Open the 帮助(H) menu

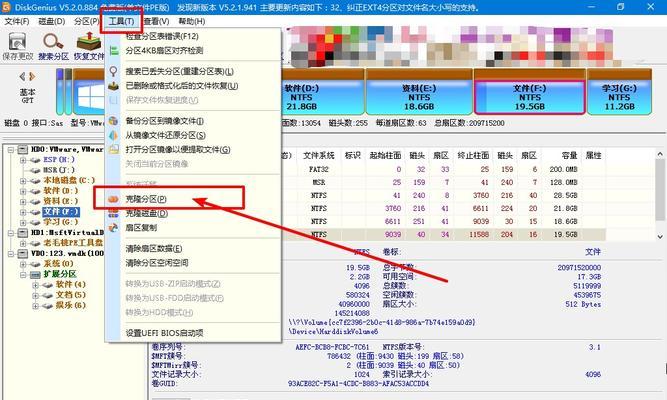point(192,21)
